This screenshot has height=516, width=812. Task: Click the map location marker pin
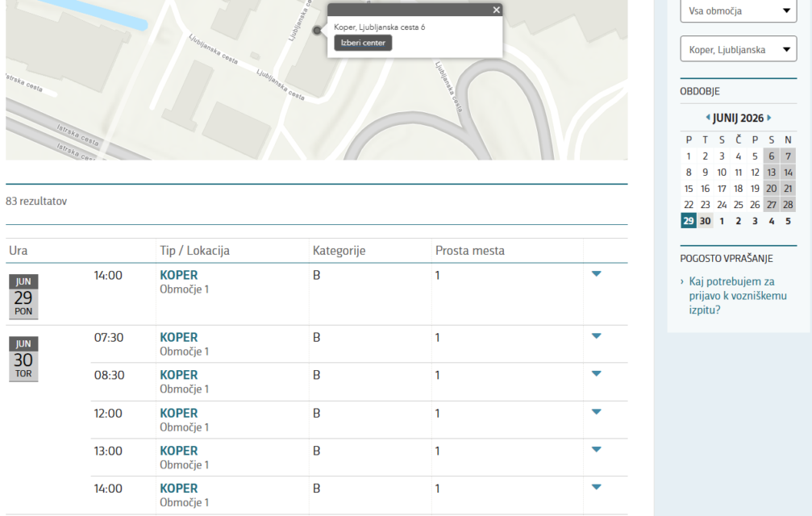pyautogui.click(x=317, y=31)
